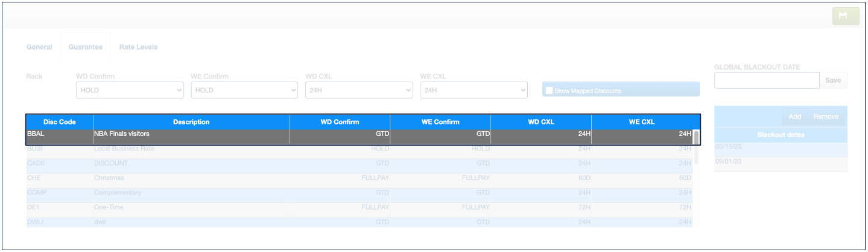Click Remove blackout date button
The height and width of the screenshot is (252, 868).
tap(825, 117)
